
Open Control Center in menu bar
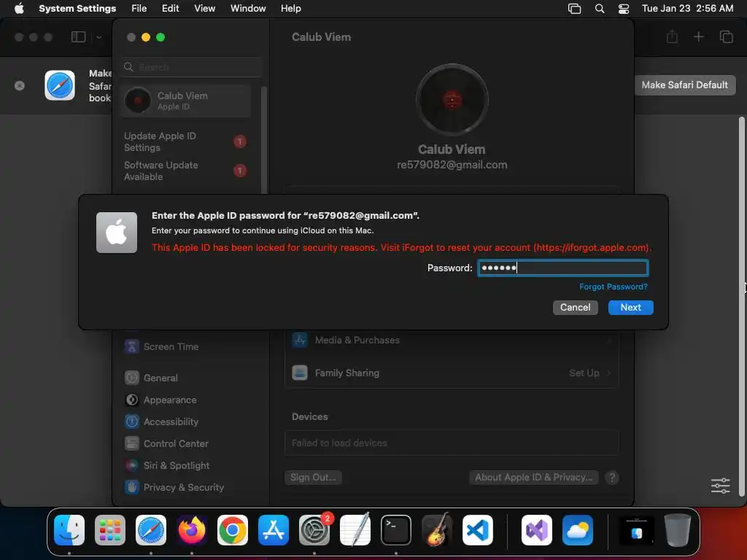[x=624, y=9]
